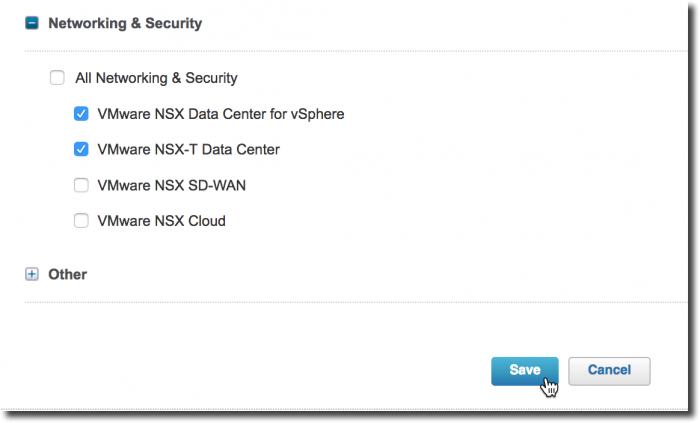This screenshot has height=423, width=700.
Task: Click the VMware NSX-T Data Center label
Action: pyautogui.click(x=188, y=149)
